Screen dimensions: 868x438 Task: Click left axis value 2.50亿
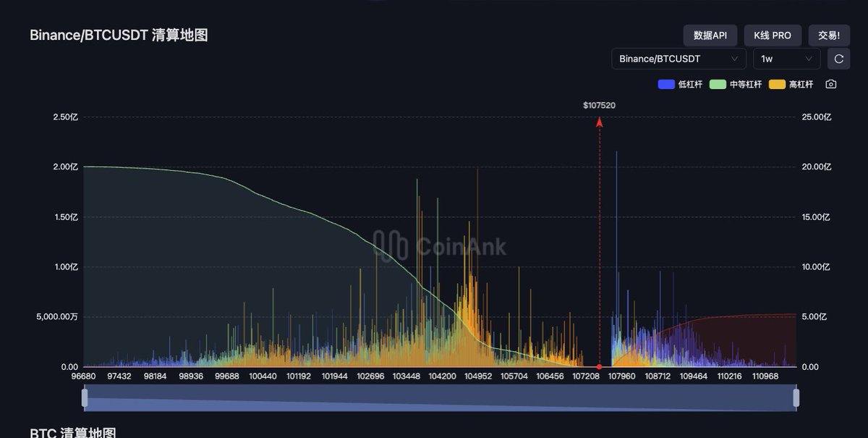(65, 117)
